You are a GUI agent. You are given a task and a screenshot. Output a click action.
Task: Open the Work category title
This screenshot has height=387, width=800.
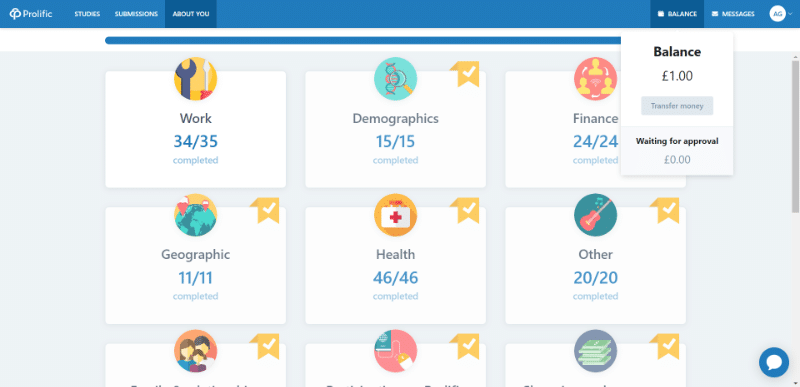coord(195,118)
